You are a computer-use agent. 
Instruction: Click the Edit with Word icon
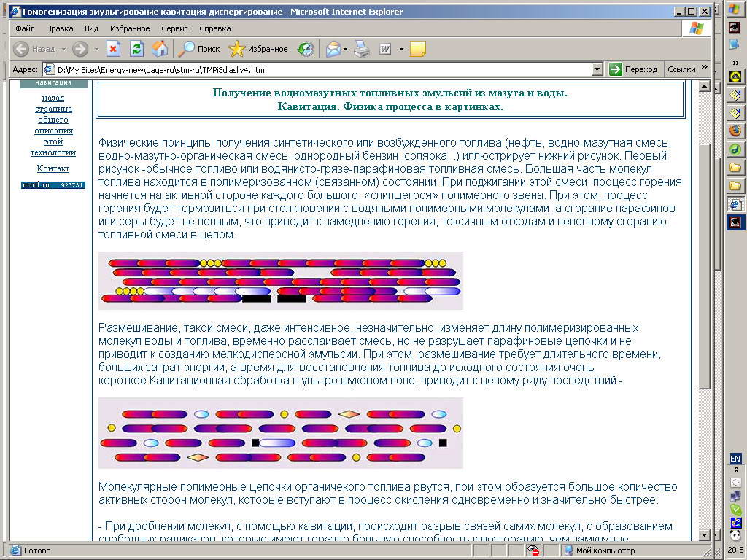click(385, 49)
